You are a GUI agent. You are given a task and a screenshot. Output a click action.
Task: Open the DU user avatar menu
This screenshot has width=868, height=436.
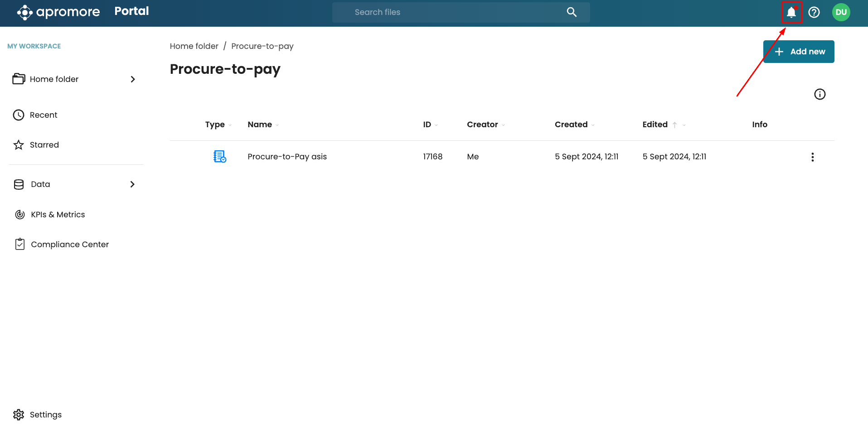[841, 12]
